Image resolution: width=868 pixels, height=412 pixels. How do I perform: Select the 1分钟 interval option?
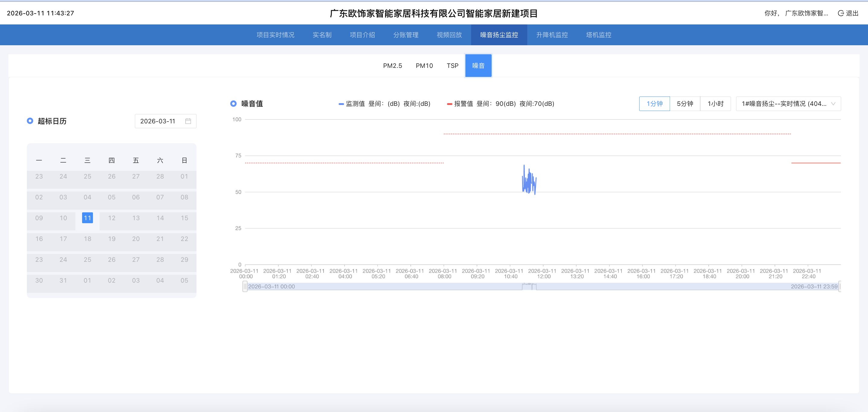(654, 104)
